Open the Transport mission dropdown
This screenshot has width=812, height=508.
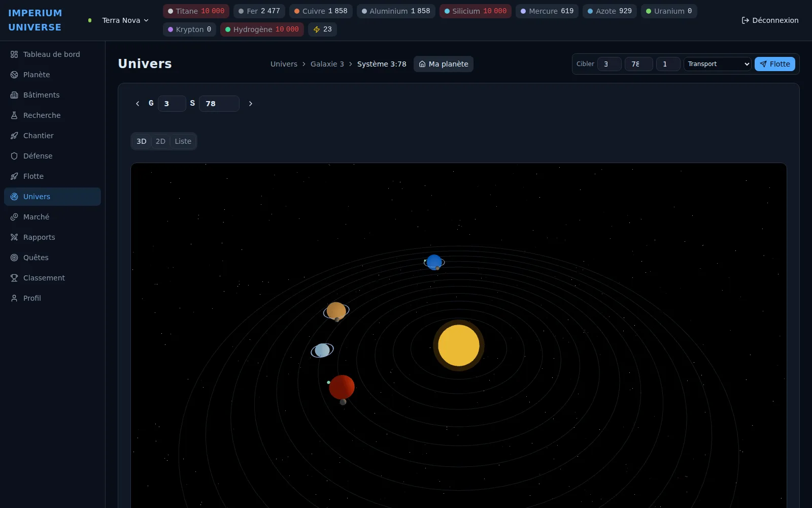pos(717,64)
